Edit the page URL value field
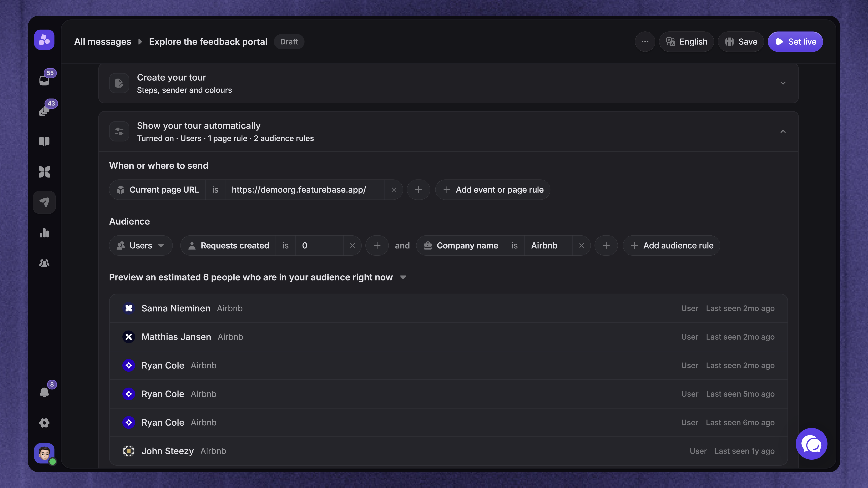 click(305, 190)
